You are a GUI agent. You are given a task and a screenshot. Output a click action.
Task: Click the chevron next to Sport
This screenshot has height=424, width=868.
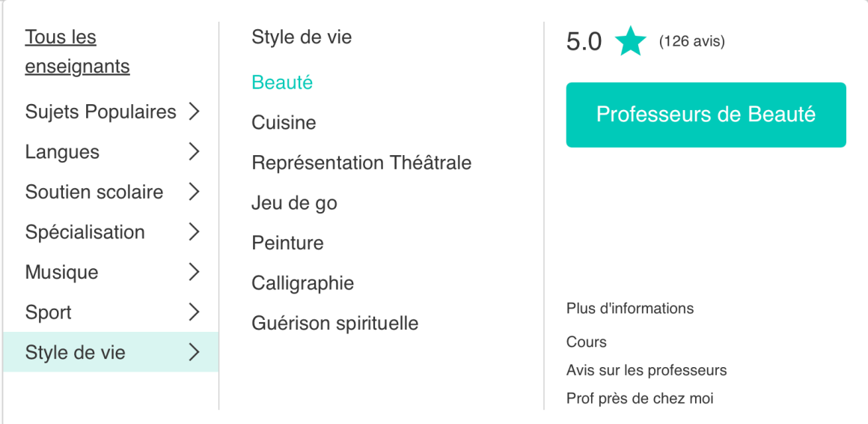tap(195, 312)
